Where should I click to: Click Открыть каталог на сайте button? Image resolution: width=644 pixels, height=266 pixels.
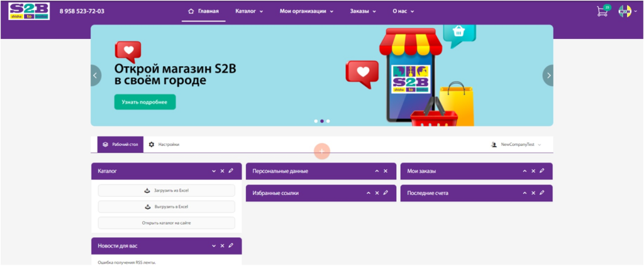(x=166, y=223)
